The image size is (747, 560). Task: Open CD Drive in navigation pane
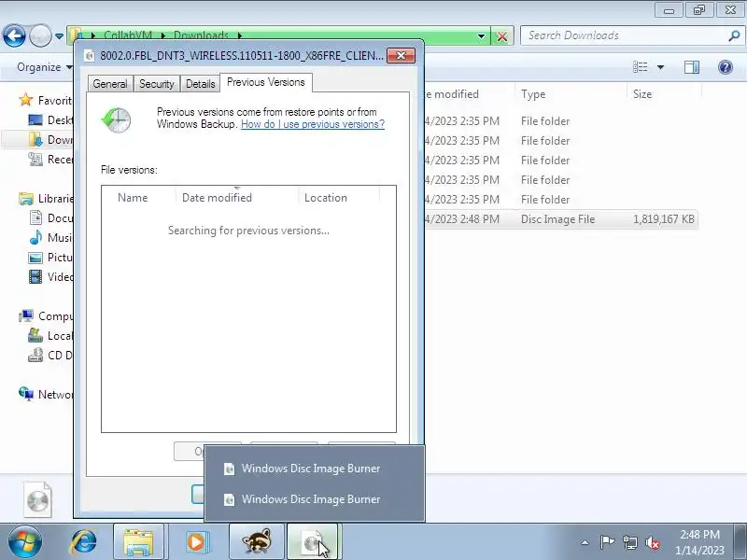[50, 356]
